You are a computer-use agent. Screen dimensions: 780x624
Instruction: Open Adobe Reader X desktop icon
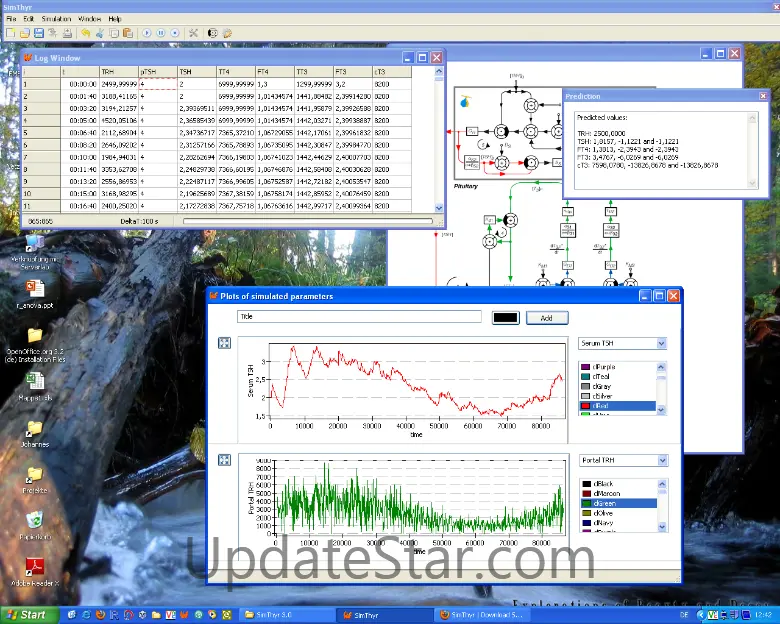coord(35,570)
